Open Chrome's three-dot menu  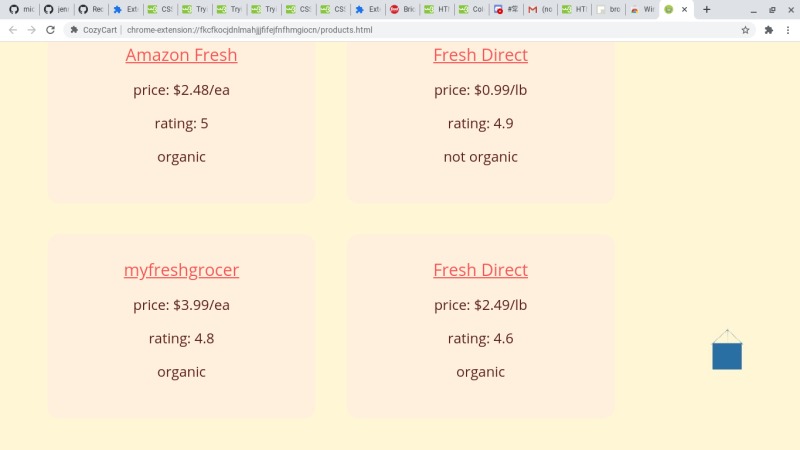click(788, 30)
